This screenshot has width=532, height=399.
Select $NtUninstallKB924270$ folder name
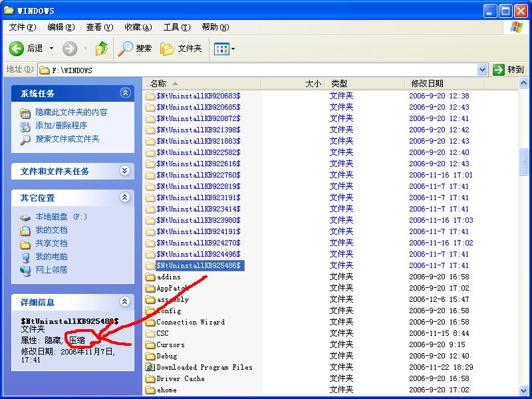pos(198,243)
